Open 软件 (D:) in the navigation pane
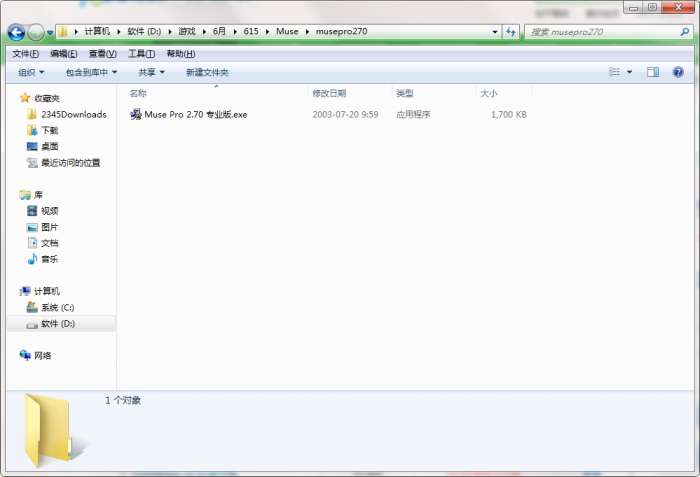 pyautogui.click(x=58, y=323)
